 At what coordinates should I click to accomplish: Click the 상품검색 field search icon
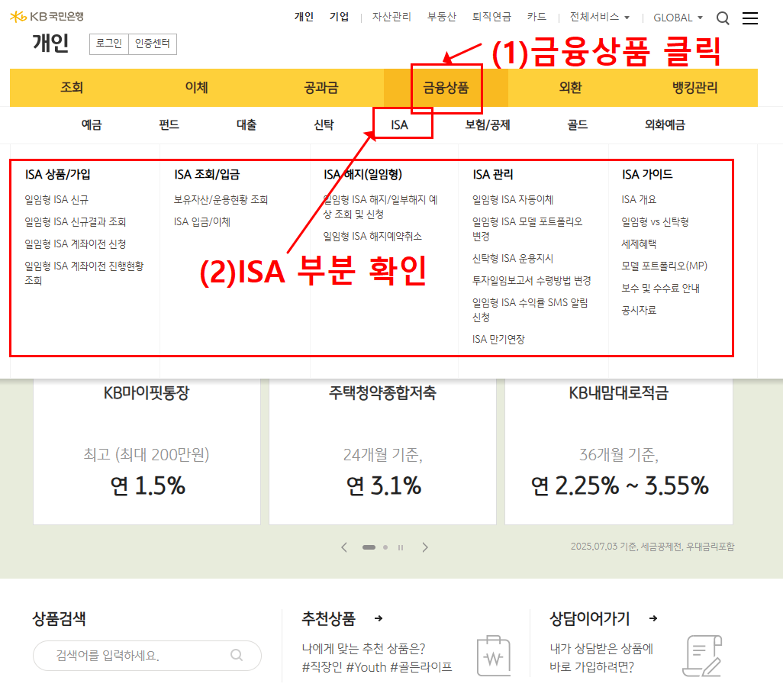click(x=237, y=655)
